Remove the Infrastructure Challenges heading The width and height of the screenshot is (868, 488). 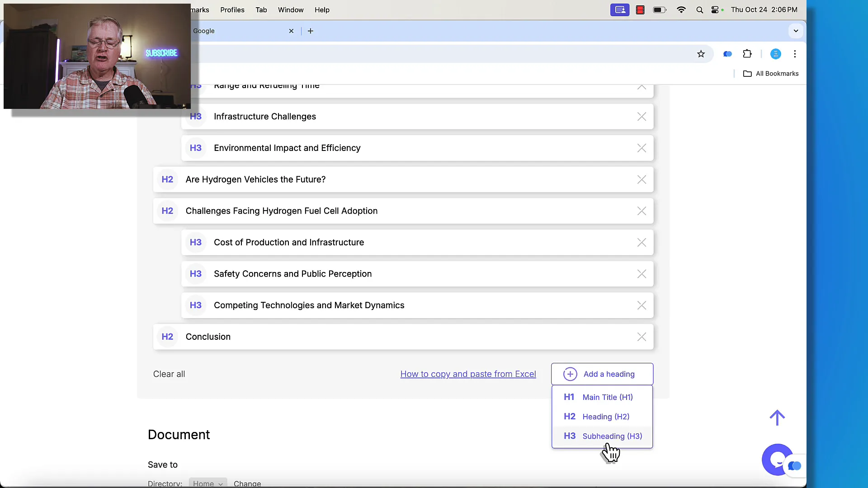[642, 117]
